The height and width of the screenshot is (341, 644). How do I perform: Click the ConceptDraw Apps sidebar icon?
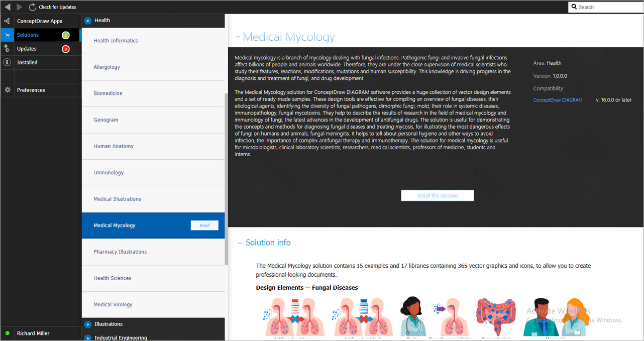point(7,21)
